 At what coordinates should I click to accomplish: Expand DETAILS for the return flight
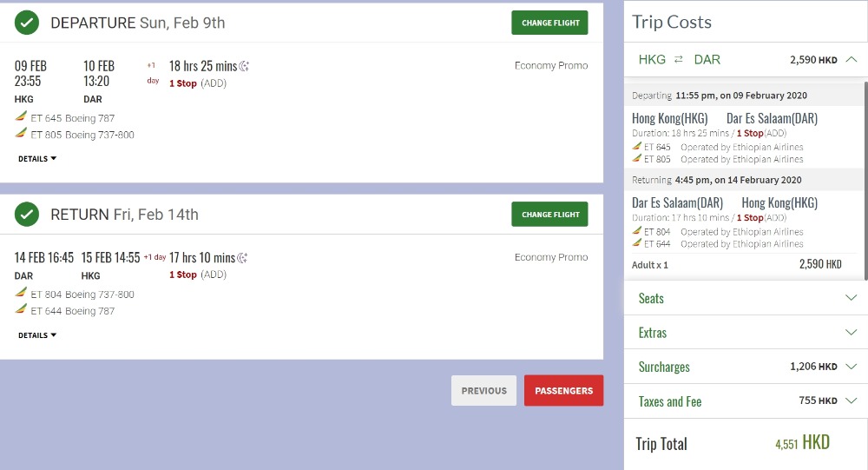37,335
